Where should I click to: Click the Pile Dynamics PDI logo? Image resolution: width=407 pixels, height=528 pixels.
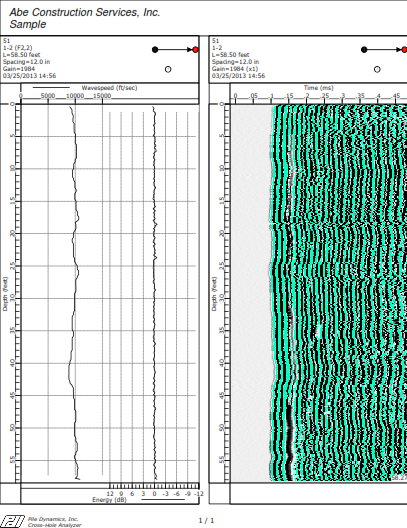click(x=12, y=521)
